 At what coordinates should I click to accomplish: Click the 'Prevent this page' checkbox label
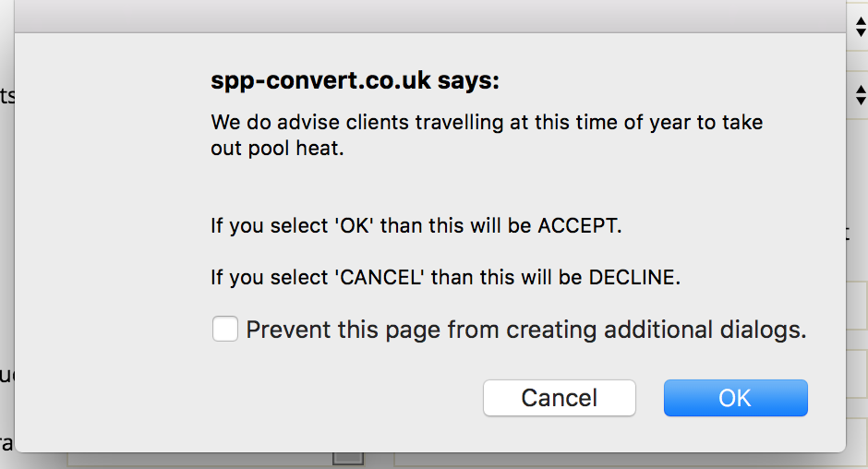tap(526, 330)
